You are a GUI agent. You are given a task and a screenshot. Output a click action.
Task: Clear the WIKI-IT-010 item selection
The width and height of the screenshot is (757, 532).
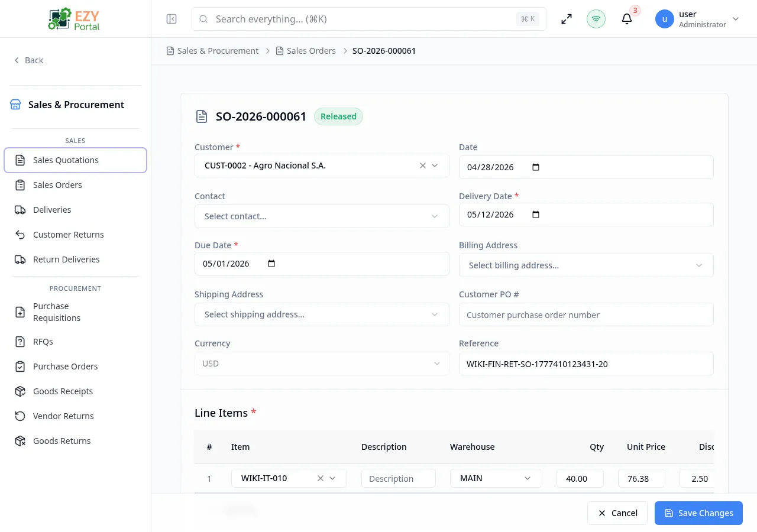321,478
